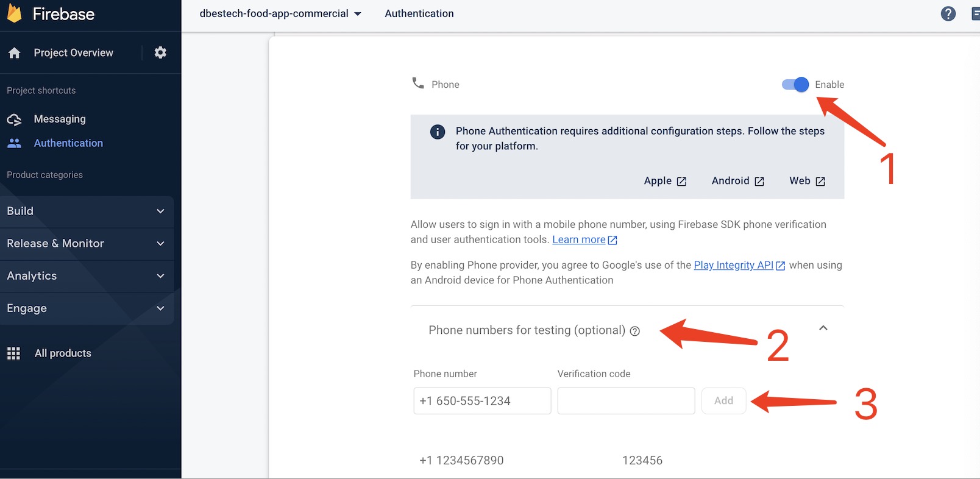
Task: Select Messaging in the sidebar
Action: coord(60,119)
